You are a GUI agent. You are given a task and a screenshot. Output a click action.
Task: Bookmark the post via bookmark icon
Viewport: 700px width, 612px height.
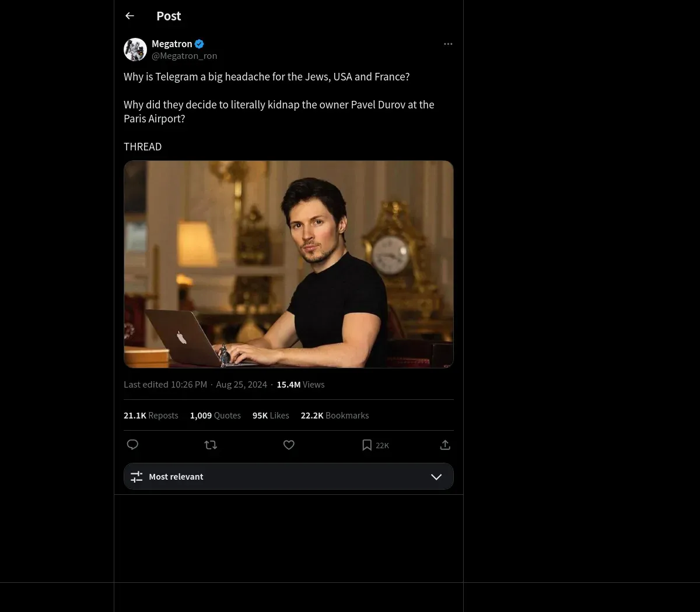pos(367,445)
